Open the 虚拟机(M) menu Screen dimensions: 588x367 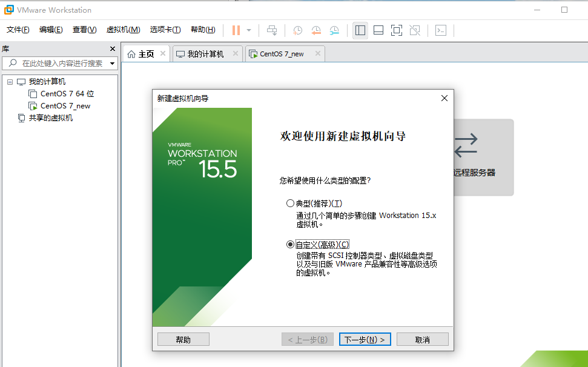point(123,30)
